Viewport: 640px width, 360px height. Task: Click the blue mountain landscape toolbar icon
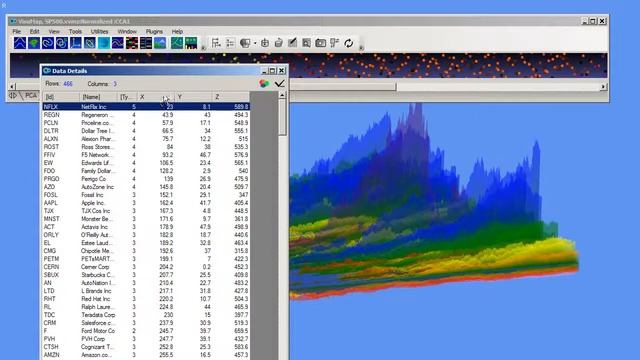pos(160,43)
